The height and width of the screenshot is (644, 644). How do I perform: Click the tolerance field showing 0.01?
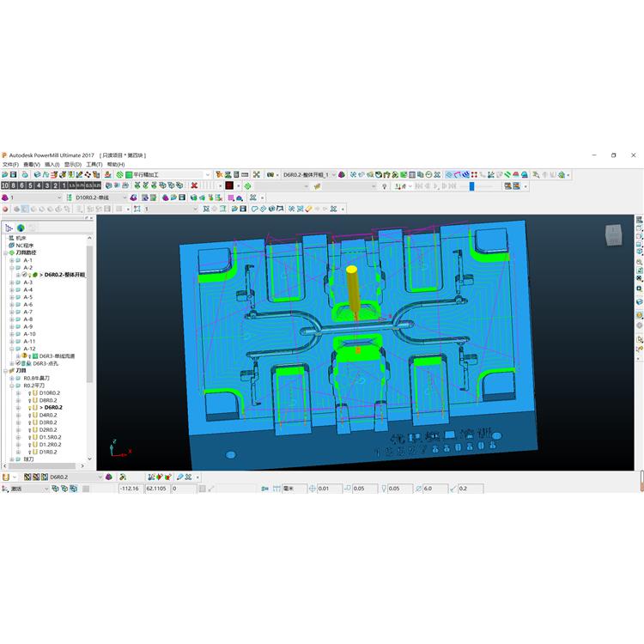[330, 489]
